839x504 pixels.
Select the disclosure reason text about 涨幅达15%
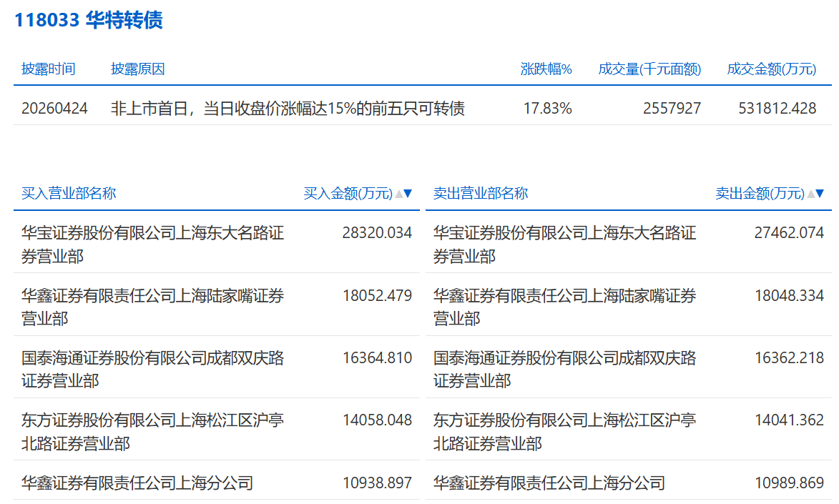pyautogui.click(x=288, y=109)
